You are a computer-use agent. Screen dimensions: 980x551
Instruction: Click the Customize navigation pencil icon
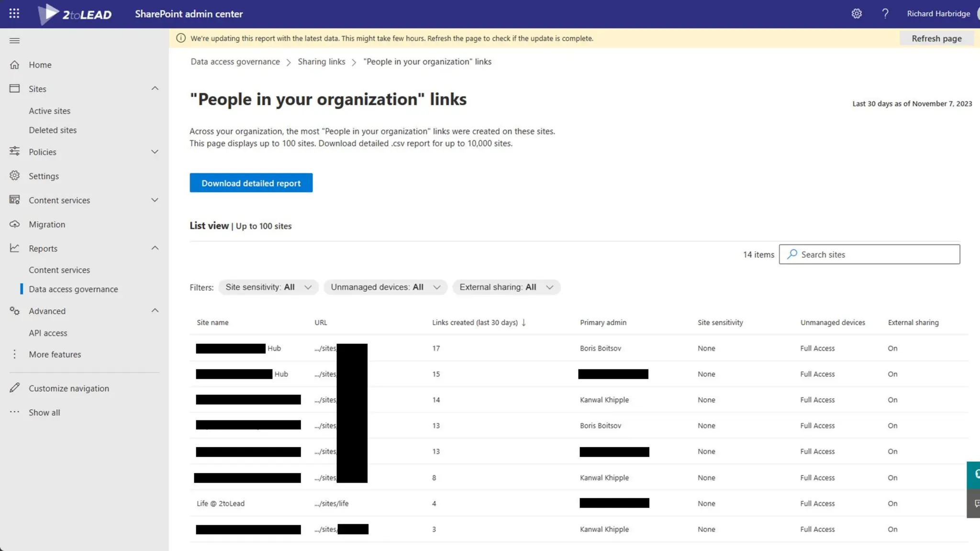click(14, 388)
